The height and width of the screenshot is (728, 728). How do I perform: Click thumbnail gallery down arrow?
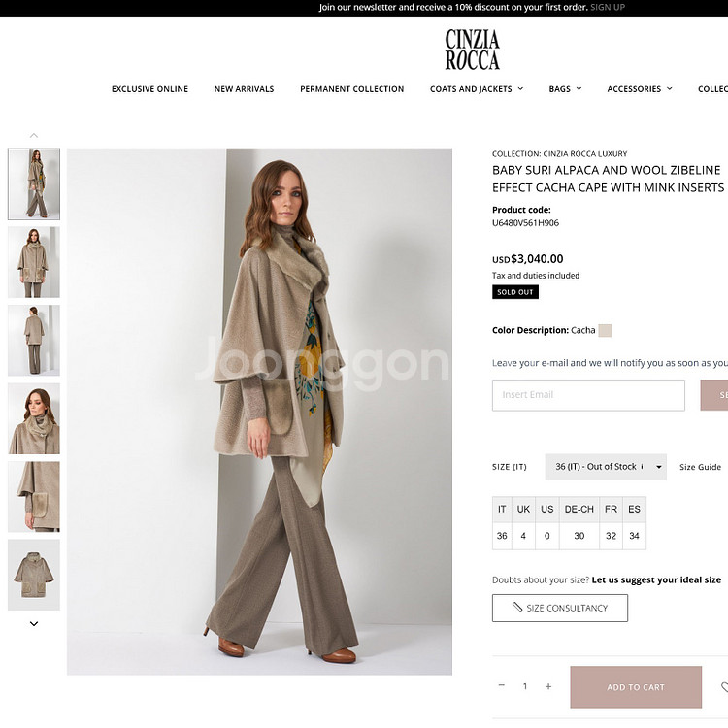point(34,623)
